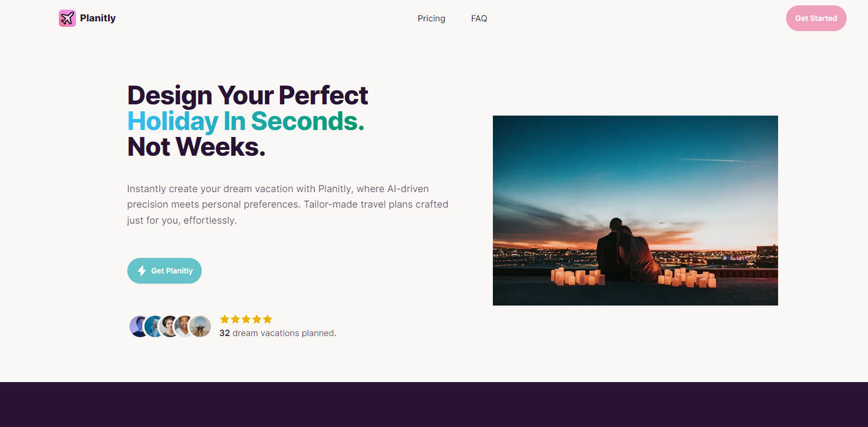The width and height of the screenshot is (868, 427).
Task: Click the first avatar with purple background
Action: click(137, 326)
